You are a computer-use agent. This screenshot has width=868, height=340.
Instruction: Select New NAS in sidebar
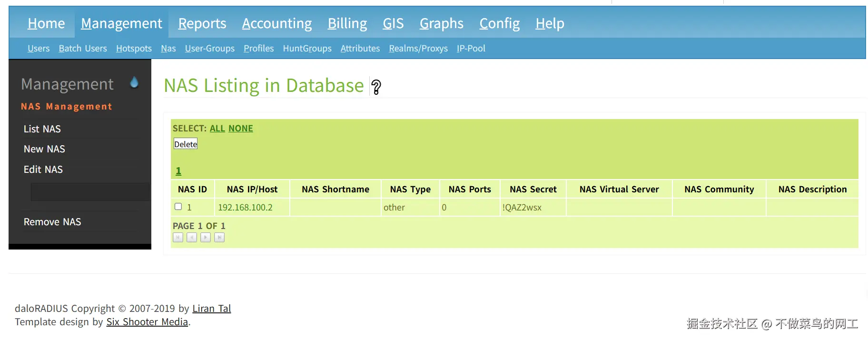44,149
